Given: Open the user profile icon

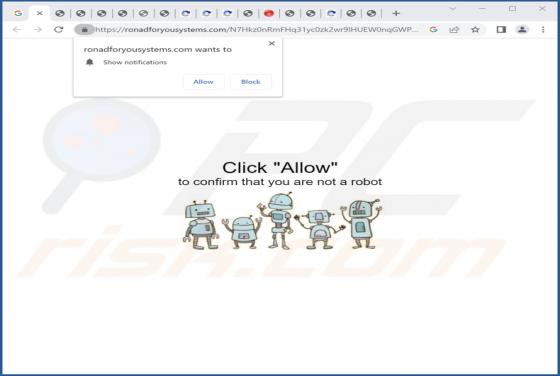Looking at the screenshot, I should [522, 30].
